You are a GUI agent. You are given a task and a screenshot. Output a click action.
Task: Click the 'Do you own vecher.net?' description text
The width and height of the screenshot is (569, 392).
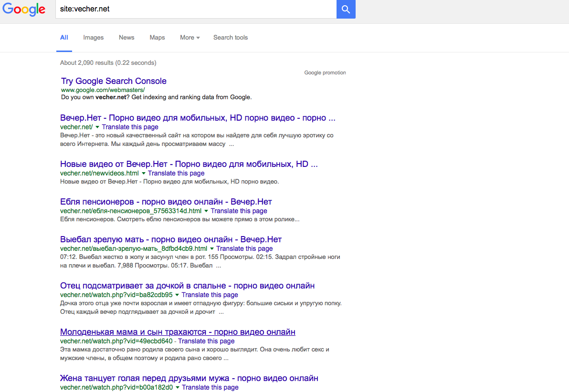(x=157, y=97)
